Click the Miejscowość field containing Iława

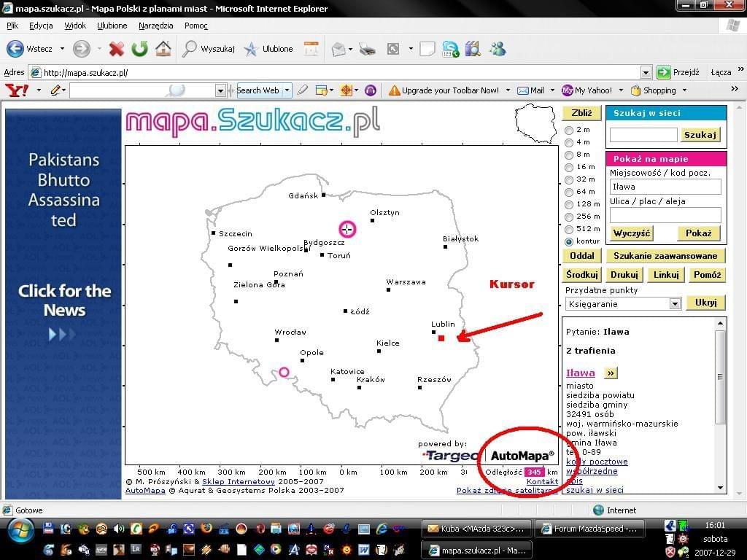click(x=665, y=187)
